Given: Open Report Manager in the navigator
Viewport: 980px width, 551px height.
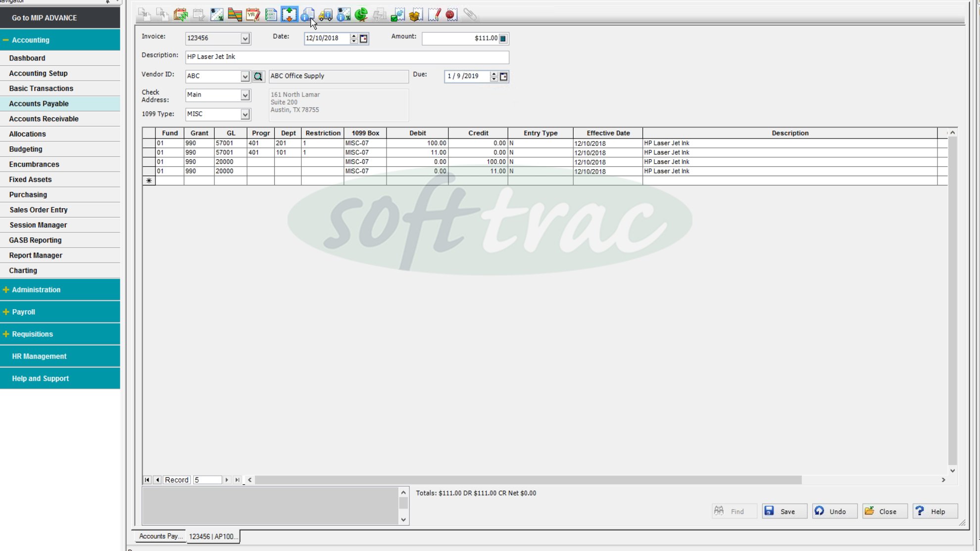Looking at the screenshot, I should tap(60, 255).
